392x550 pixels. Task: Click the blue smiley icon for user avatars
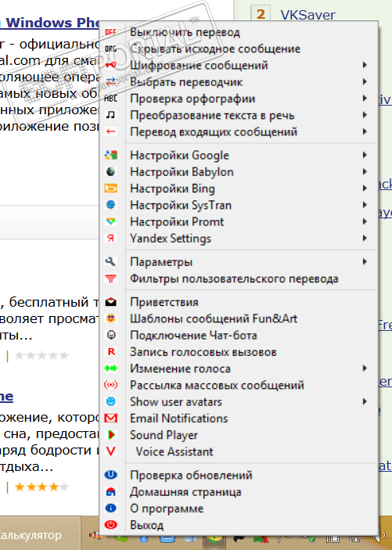(110, 401)
